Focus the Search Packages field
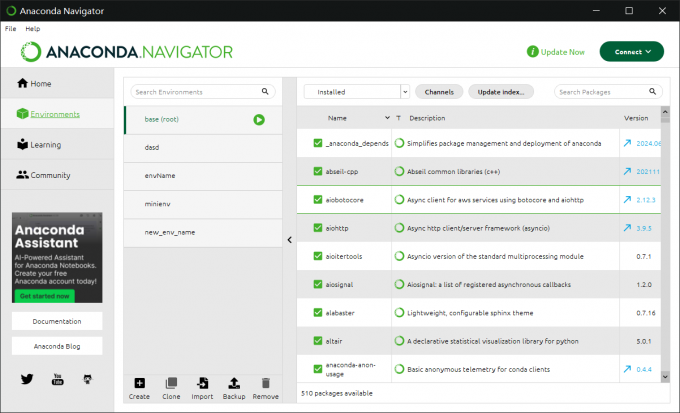Viewport: 680px width, 413px height. click(608, 92)
